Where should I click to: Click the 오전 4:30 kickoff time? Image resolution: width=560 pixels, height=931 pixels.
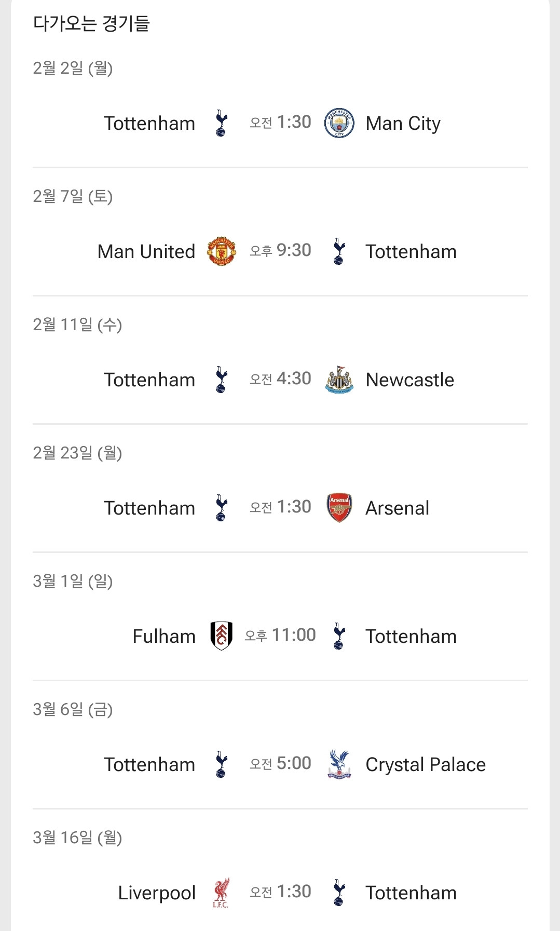tap(280, 379)
